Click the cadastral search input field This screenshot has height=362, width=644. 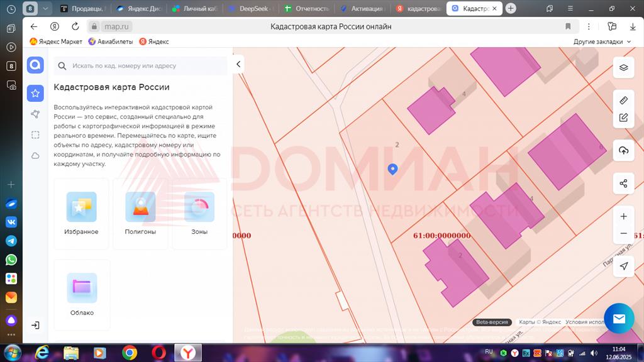[145, 65]
